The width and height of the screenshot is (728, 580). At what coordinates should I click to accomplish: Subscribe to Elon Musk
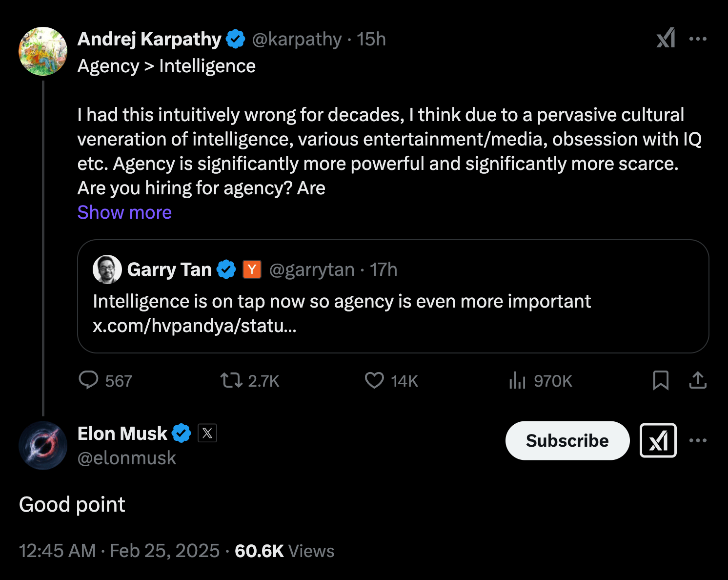(x=567, y=440)
